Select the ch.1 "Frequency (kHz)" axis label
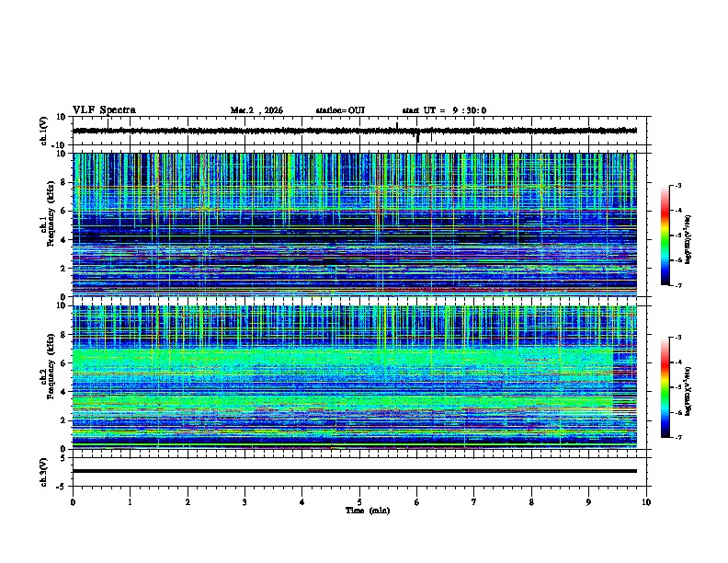 click(51, 213)
